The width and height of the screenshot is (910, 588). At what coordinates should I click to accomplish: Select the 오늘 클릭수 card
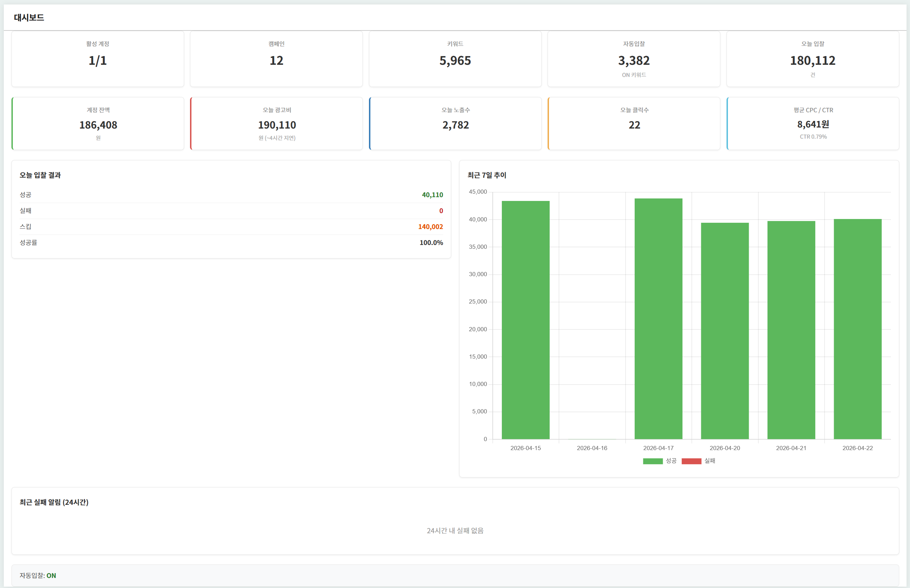point(634,124)
